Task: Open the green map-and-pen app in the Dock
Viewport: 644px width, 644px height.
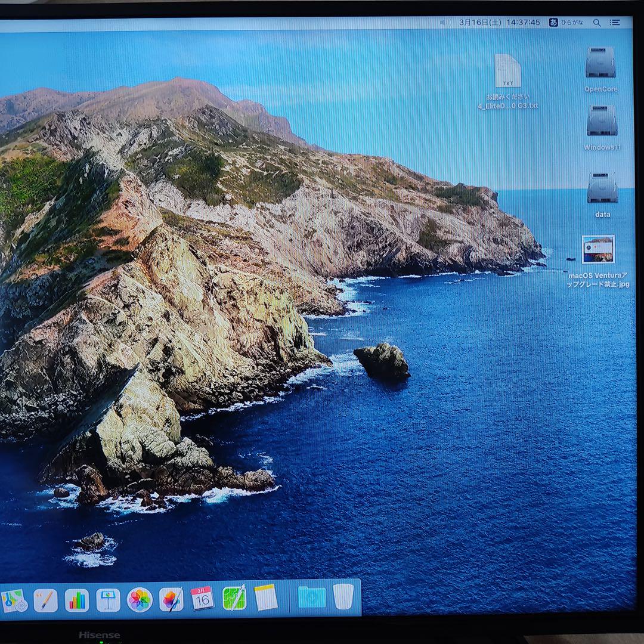Action: 234,597
